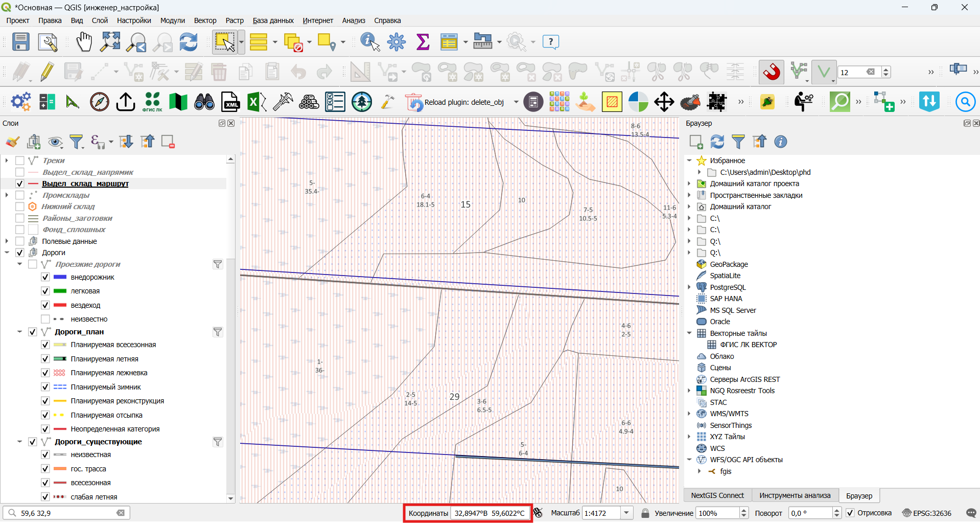Enable the неизвестно road category checkbox
The height and width of the screenshot is (523, 980).
pos(45,319)
